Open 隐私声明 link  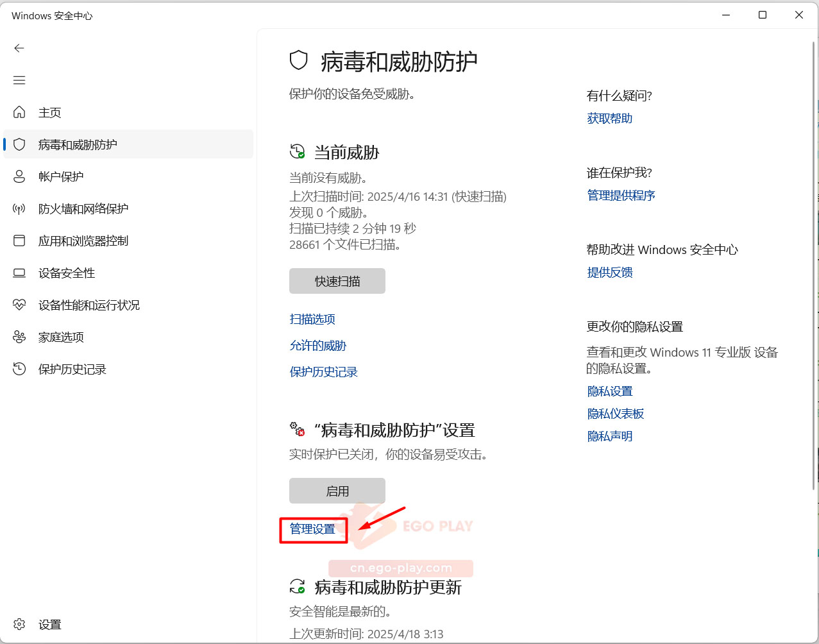tap(610, 436)
